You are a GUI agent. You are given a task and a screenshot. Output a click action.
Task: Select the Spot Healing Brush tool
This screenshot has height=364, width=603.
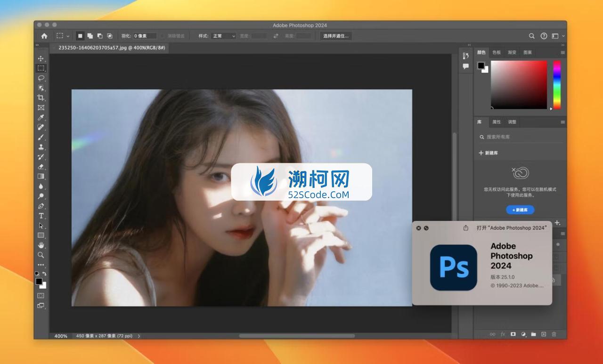tap(41, 127)
